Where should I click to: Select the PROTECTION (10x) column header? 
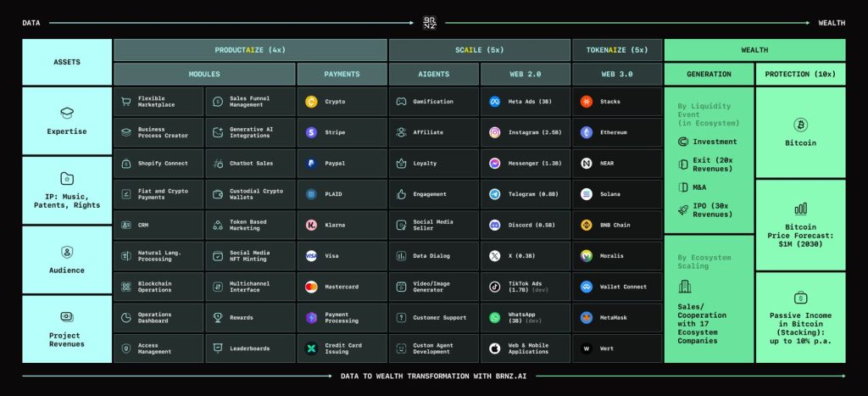click(x=800, y=74)
